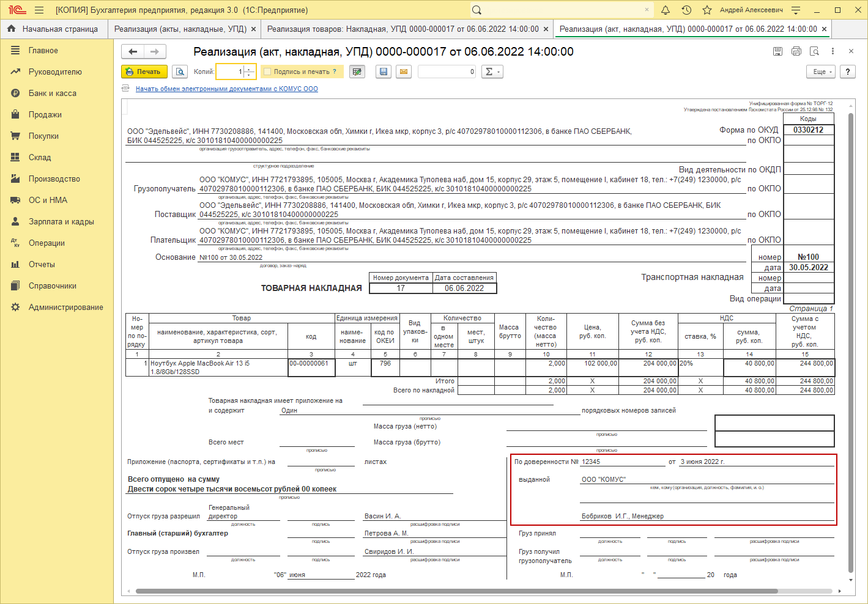Click the exchange icon beside the electronic documents link
Screen dimensions: 868x604
126,89
